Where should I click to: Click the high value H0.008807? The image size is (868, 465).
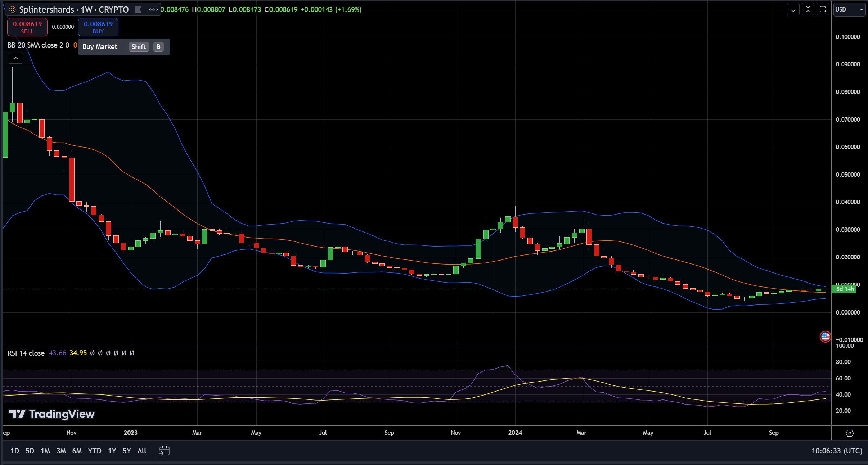(209, 10)
